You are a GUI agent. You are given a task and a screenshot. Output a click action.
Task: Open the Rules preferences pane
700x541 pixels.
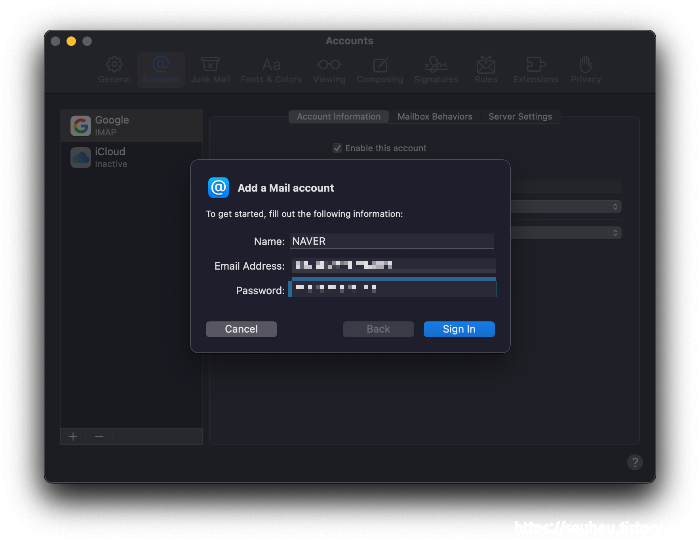pyautogui.click(x=486, y=70)
